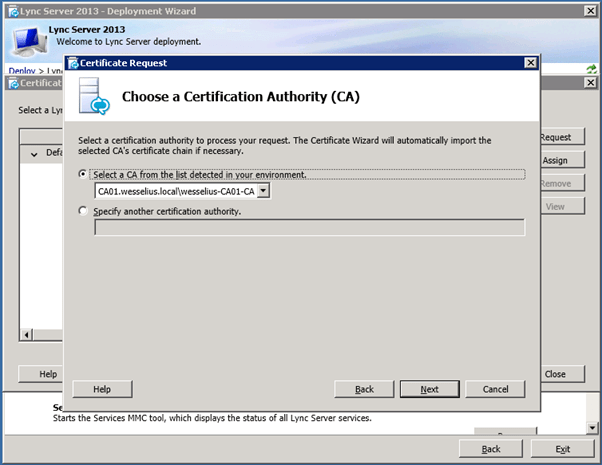Open Help in the Certificate Request dialog
Image resolution: width=602 pixels, height=465 pixels.
(x=101, y=389)
